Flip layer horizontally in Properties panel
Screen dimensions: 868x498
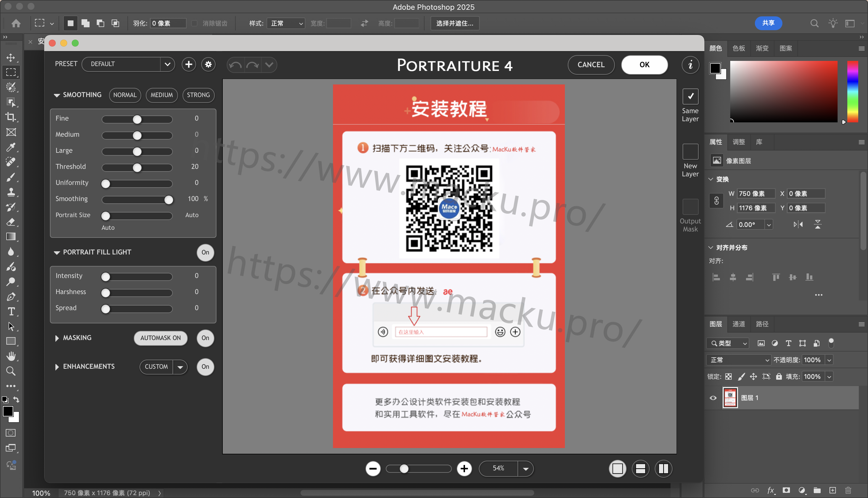point(798,224)
